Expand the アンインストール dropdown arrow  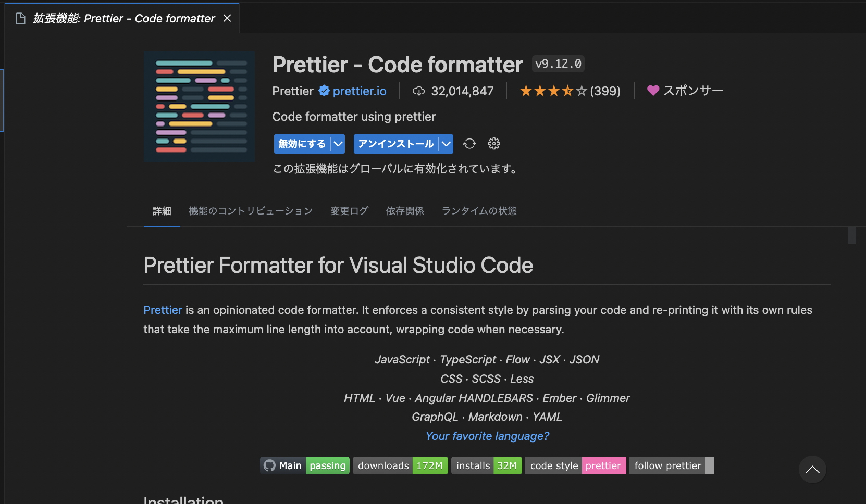(x=446, y=144)
